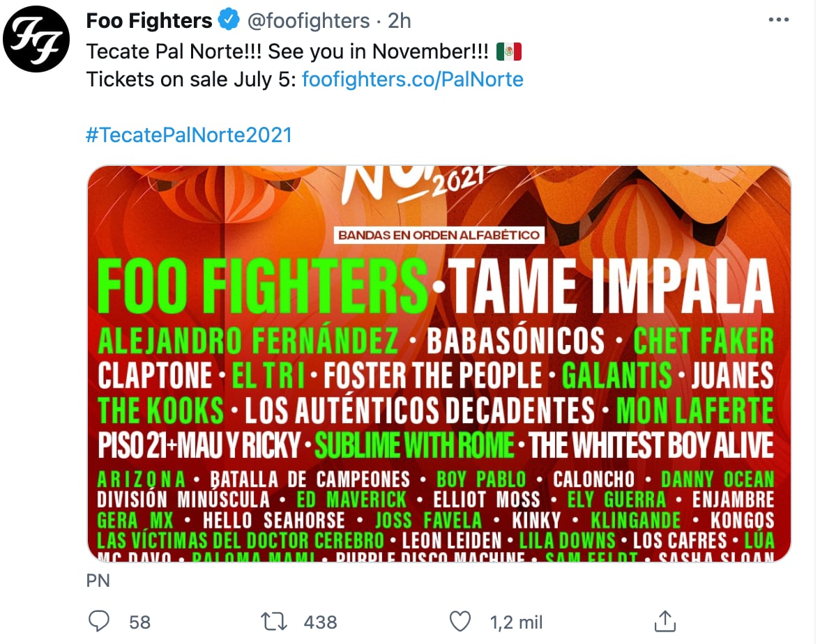Click the Mexico flag emoji

pyautogui.click(x=509, y=52)
